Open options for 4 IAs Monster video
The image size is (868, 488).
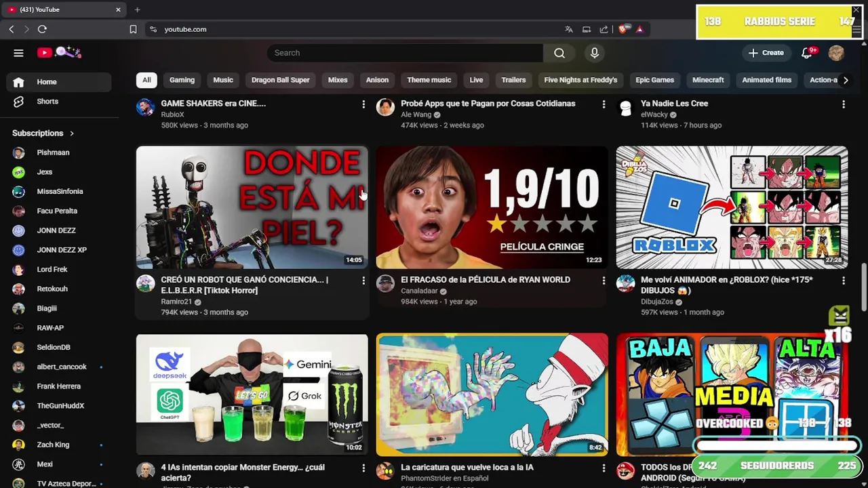pos(363,468)
